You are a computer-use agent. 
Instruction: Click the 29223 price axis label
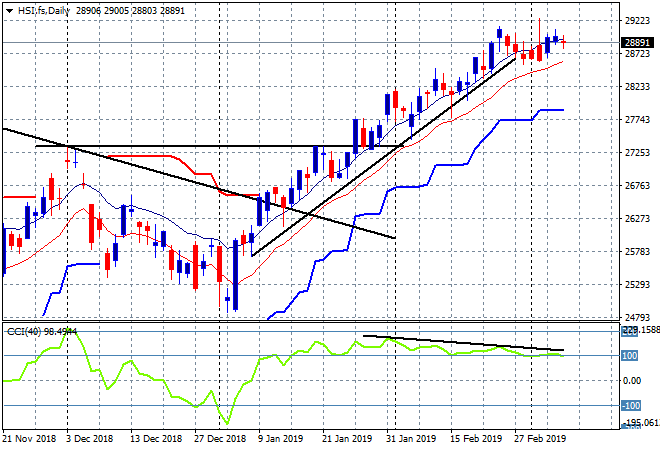[637, 21]
